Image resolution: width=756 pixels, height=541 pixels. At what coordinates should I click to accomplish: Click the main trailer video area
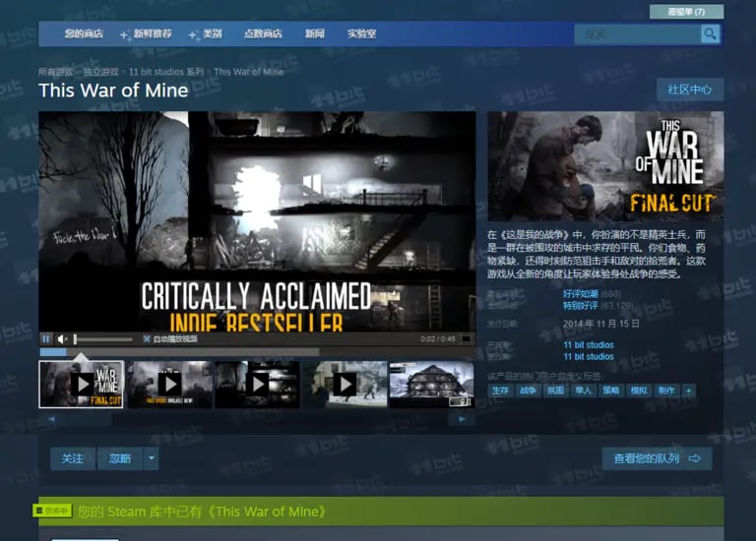(x=257, y=221)
